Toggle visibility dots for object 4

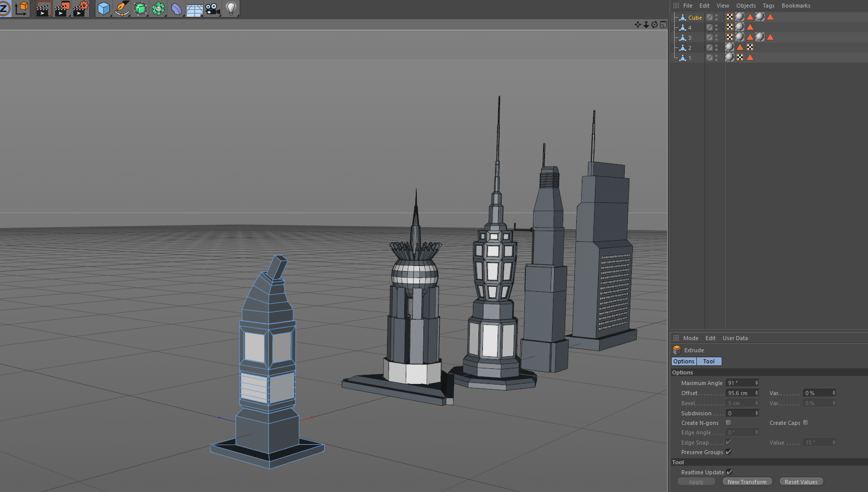[x=716, y=27]
